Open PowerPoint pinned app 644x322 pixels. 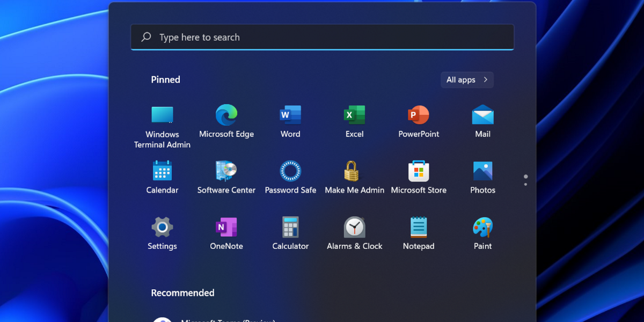[x=419, y=121]
